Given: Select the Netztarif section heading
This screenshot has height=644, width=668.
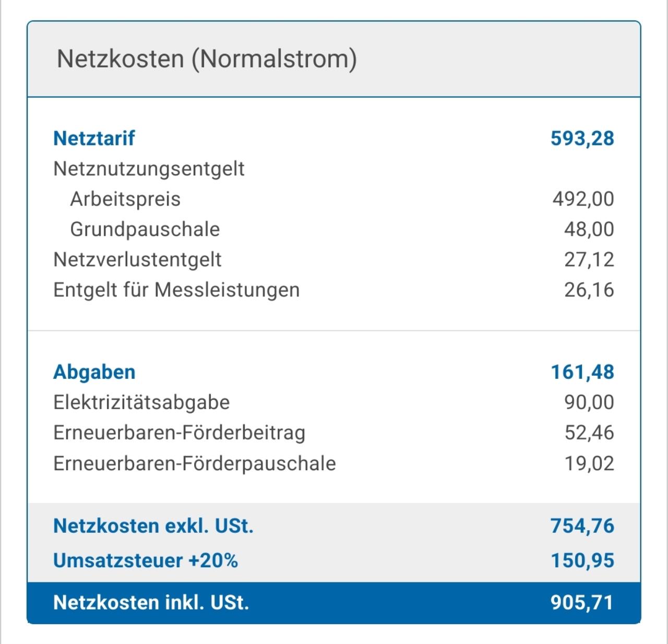Looking at the screenshot, I should coord(94,138).
